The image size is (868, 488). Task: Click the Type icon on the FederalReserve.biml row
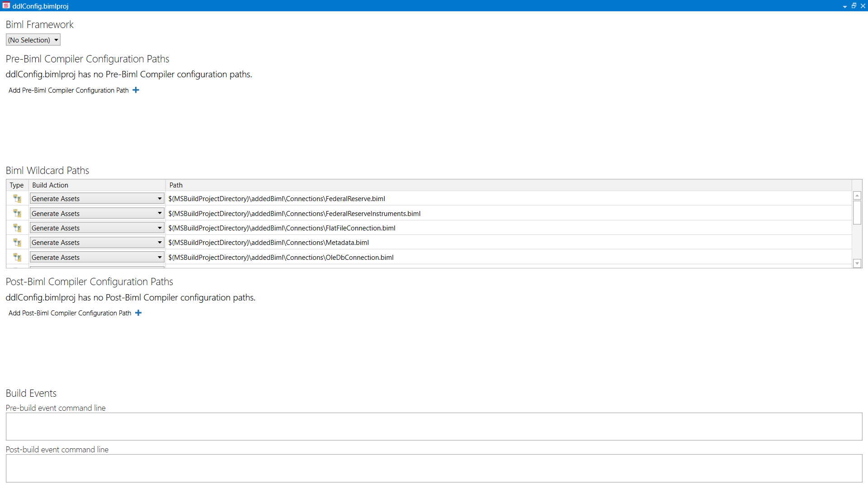click(x=17, y=198)
